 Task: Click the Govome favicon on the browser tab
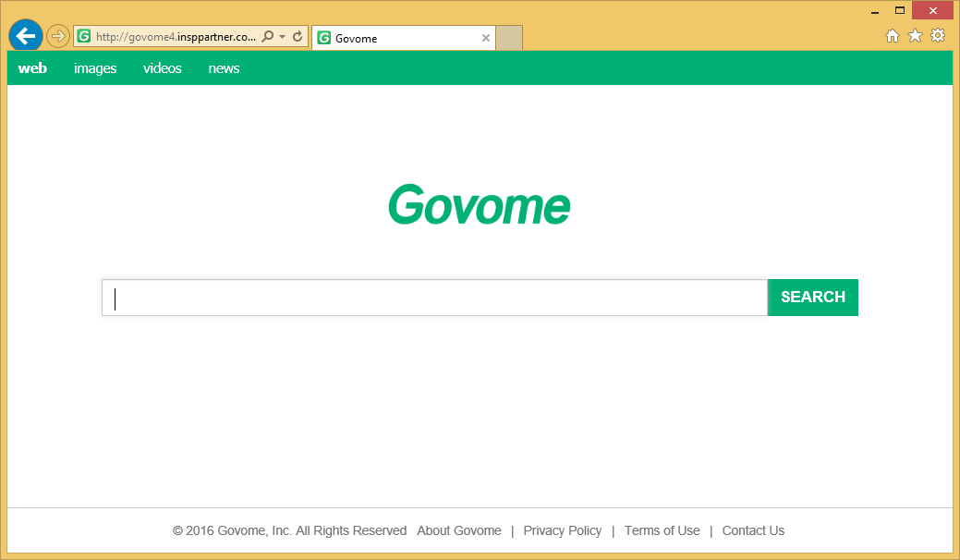tap(324, 38)
